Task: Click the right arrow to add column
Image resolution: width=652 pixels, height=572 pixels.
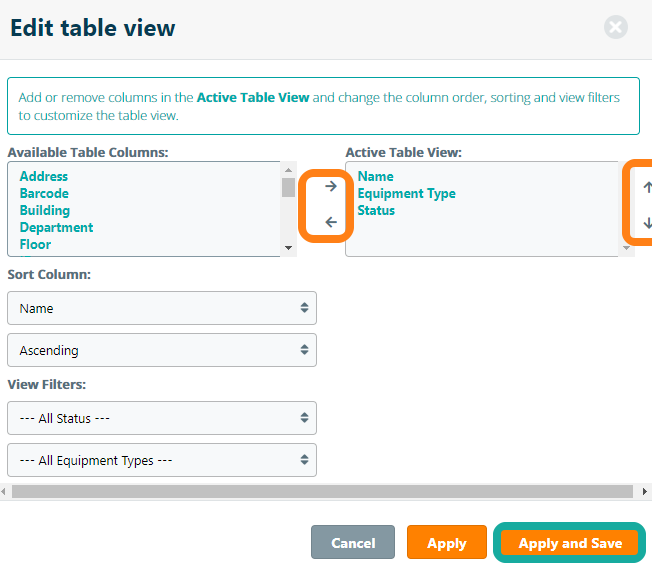Action: 331,186
